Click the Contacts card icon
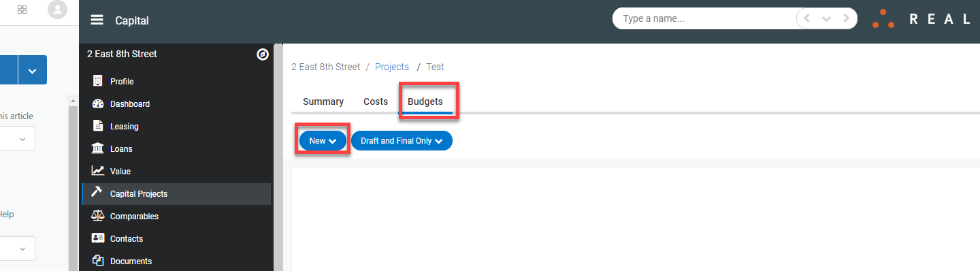The width and height of the screenshot is (980, 271). tap(97, 238)
